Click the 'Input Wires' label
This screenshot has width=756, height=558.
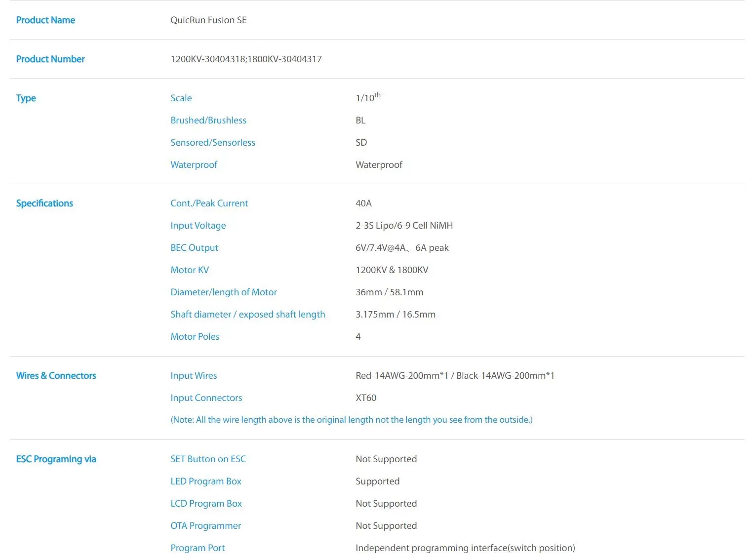pos(194,376)
